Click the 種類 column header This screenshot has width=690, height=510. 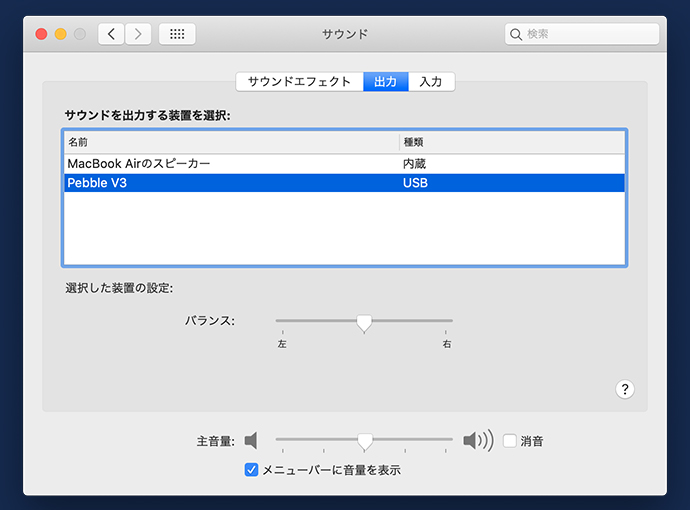(x=511, y=142)
